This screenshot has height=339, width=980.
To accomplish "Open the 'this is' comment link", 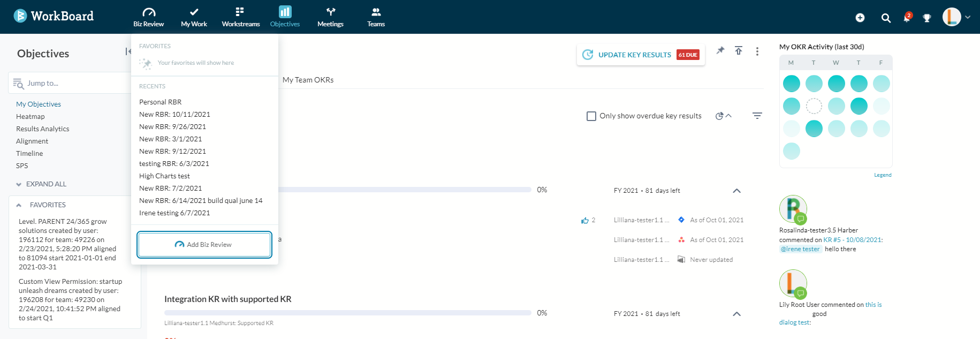I will pyautogui.click(x=873, y=305).
